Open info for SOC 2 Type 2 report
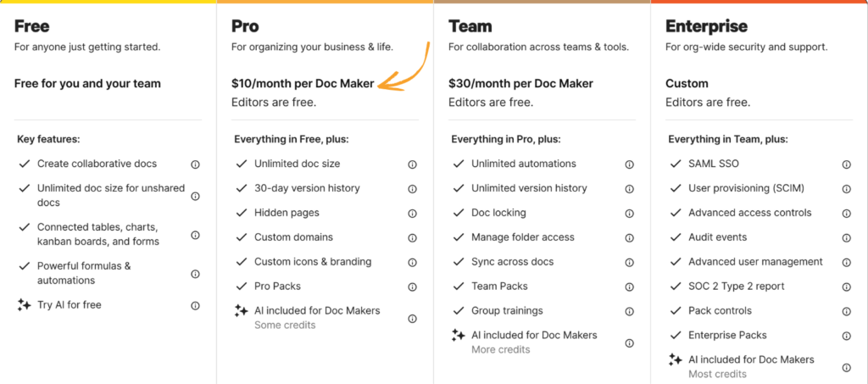868x384 pixels. coord(846,287)
